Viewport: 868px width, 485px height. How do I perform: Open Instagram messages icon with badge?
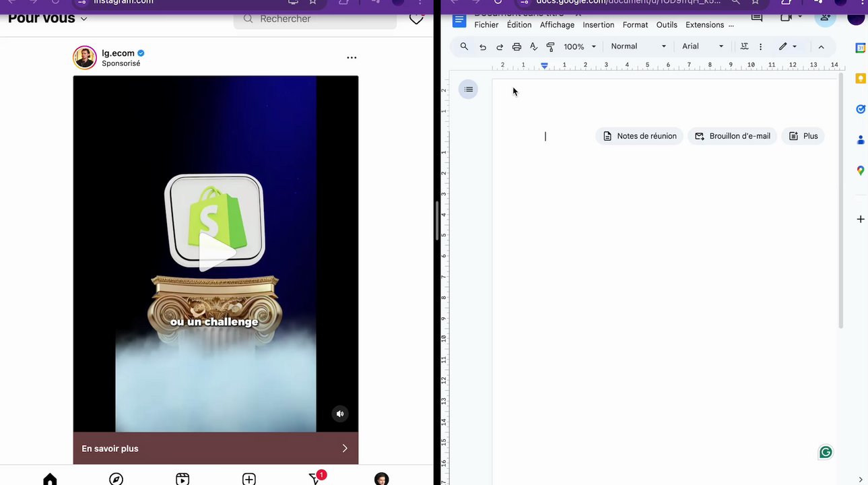click(316, 478)
